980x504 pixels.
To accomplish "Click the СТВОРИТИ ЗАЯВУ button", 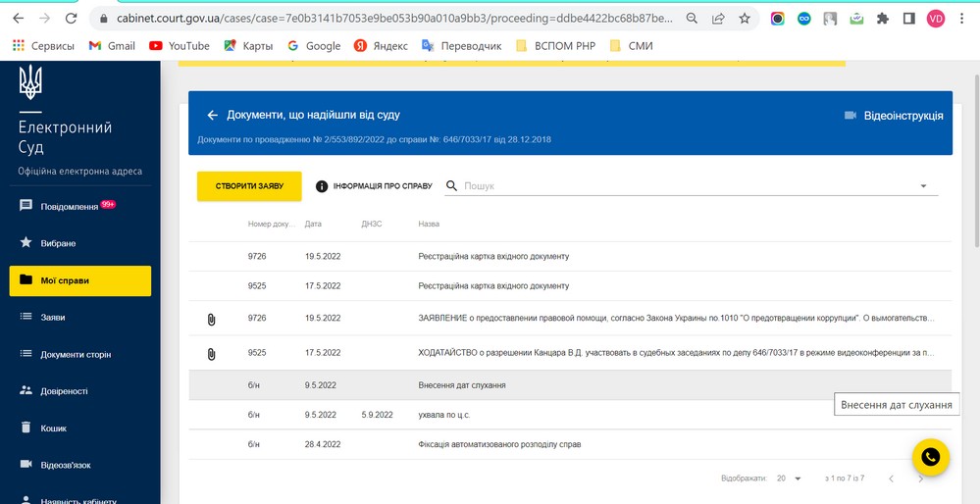I will (249, 186).
